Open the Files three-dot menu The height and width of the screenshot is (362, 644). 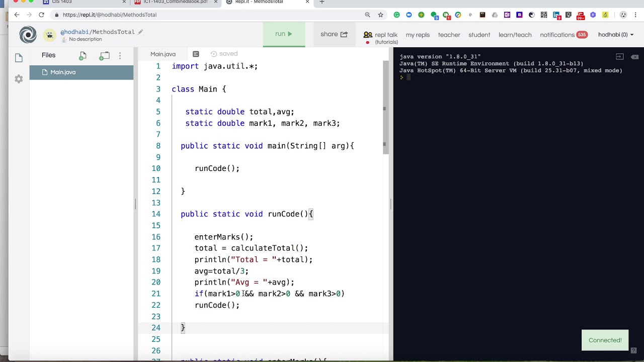120,56
